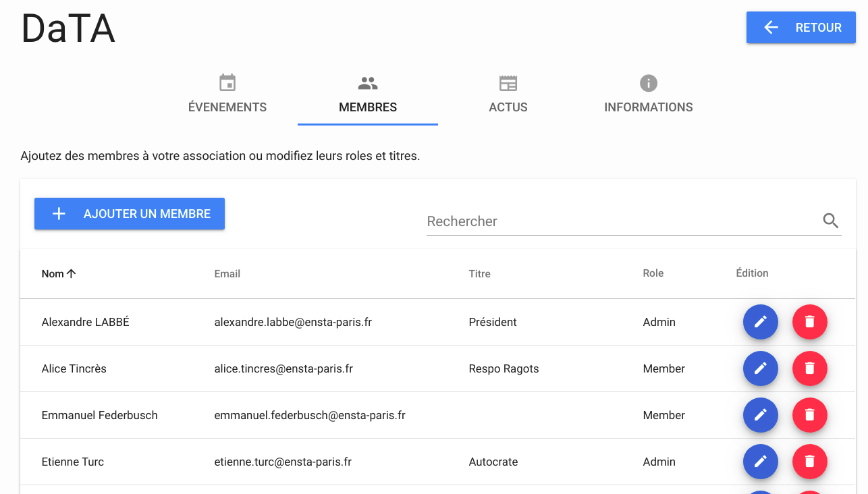
Task: Edit Alice Tincrès with pencil icon
Action: 761,368
